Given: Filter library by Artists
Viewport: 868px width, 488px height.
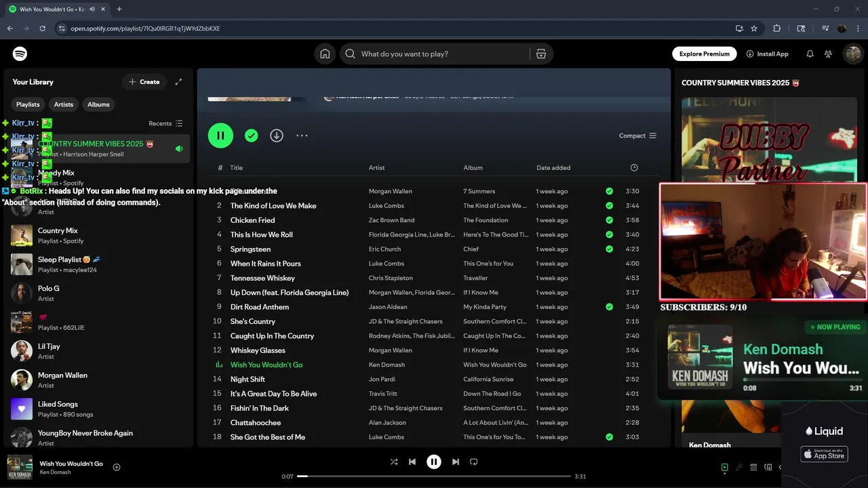Looking at the screenshot, I should pos(64,104).
